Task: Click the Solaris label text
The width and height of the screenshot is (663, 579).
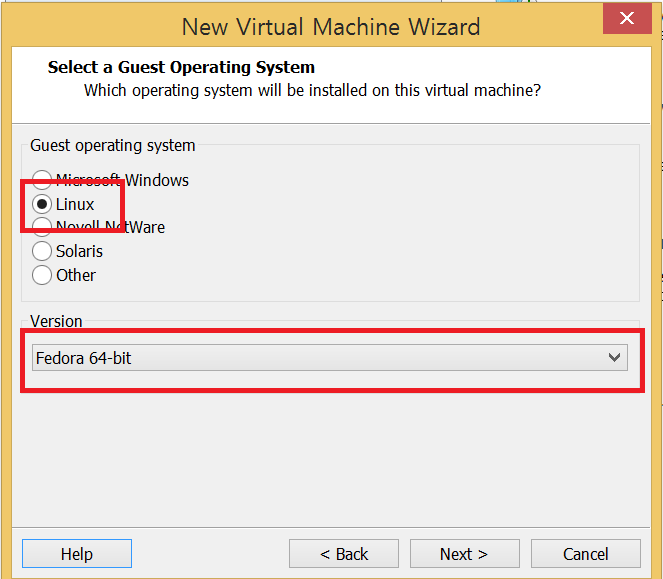Action: tap(79, 251)
